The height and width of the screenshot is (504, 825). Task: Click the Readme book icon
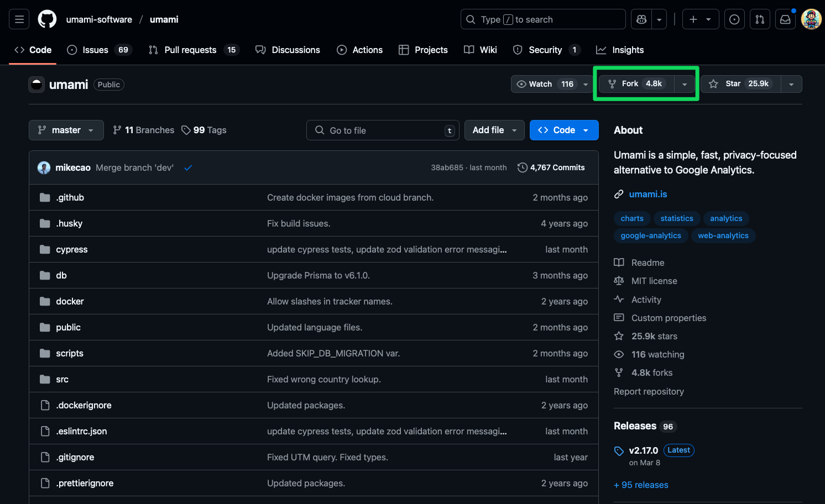619,262
